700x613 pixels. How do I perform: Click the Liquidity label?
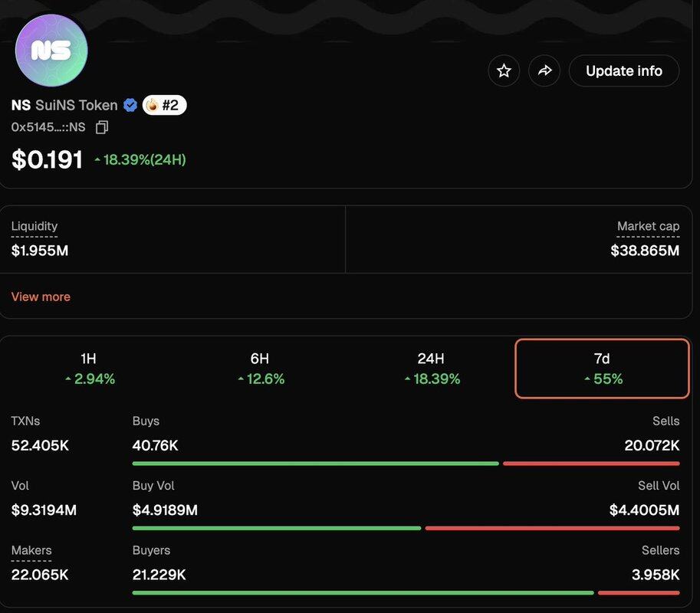tap(35, 226)
